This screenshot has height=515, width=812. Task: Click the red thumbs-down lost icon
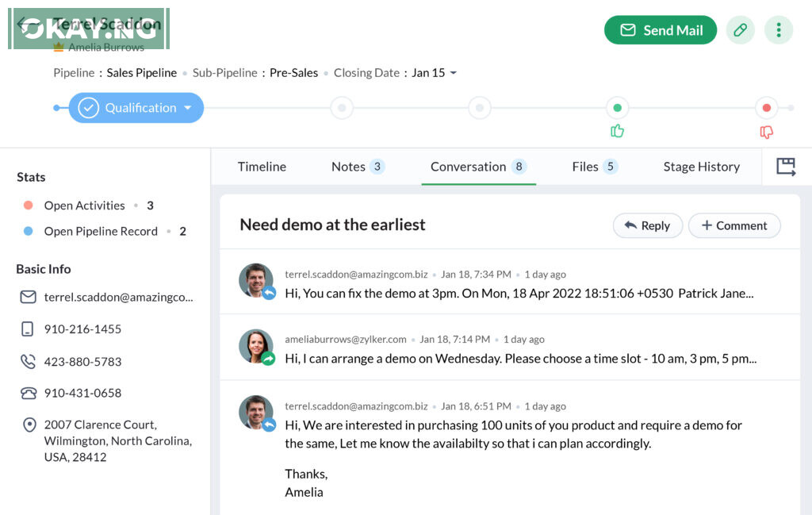(766, 132)
